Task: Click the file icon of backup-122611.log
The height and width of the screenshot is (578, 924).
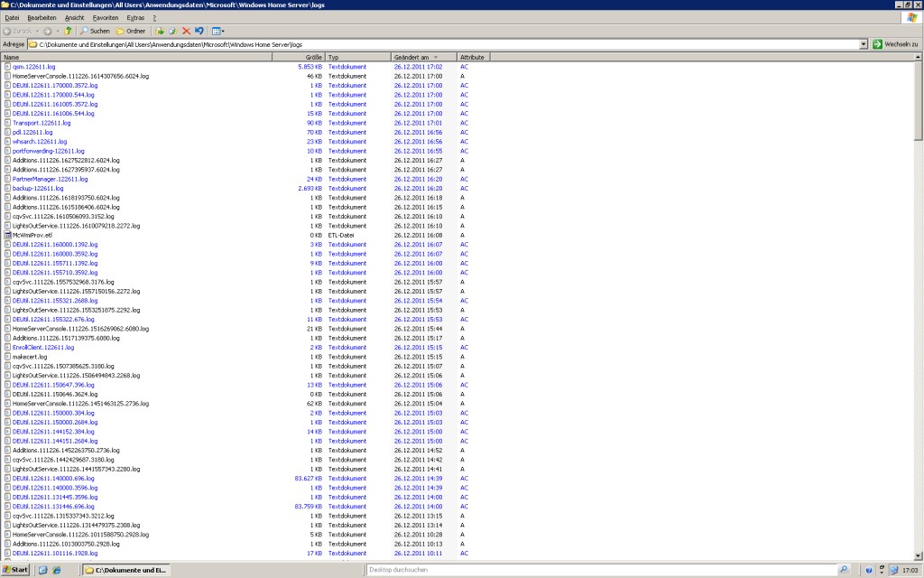Action: tap(7, 188)
